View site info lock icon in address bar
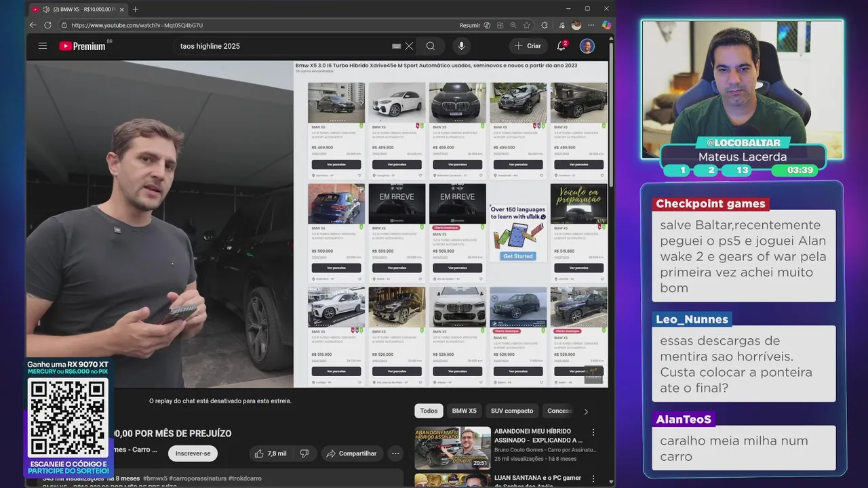The image size is (868, 488). pyautogui.click(x=64, y=25)
